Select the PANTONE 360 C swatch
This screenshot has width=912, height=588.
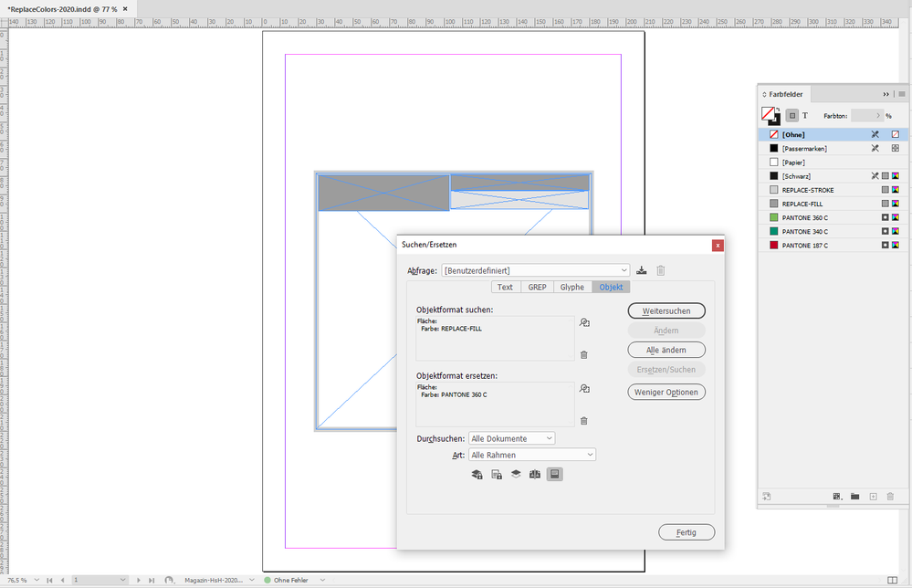tap(833, 217)
